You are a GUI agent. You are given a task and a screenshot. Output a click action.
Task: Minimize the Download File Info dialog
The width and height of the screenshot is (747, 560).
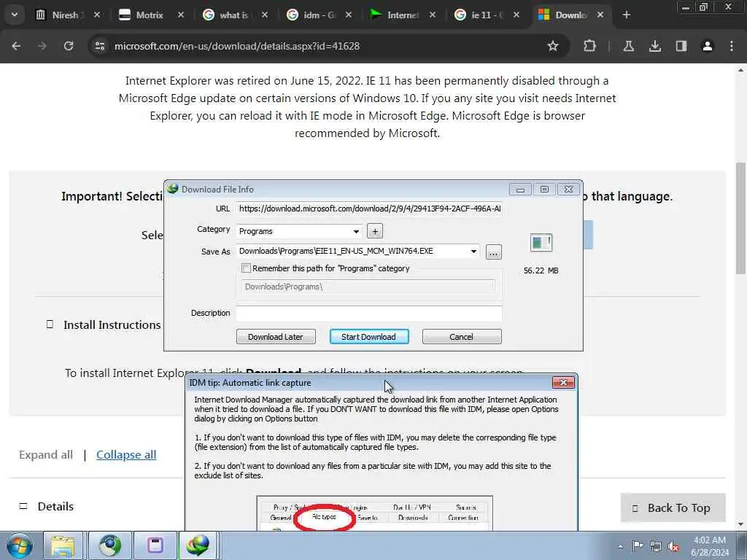(x=520, y=190)
